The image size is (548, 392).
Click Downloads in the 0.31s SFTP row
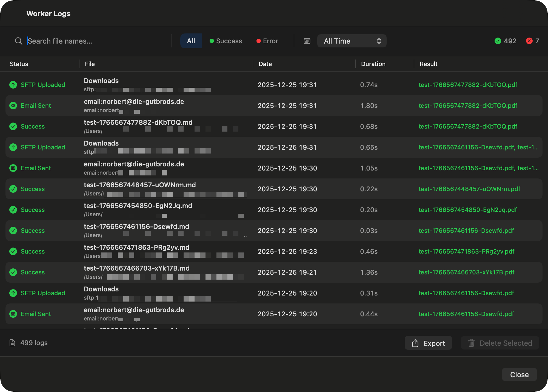(x=101, y=289)
